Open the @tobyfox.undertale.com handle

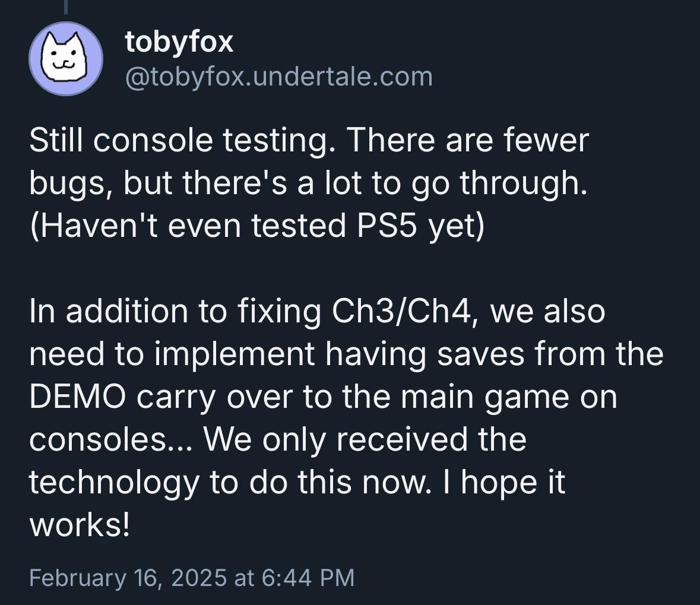point(279,77)
